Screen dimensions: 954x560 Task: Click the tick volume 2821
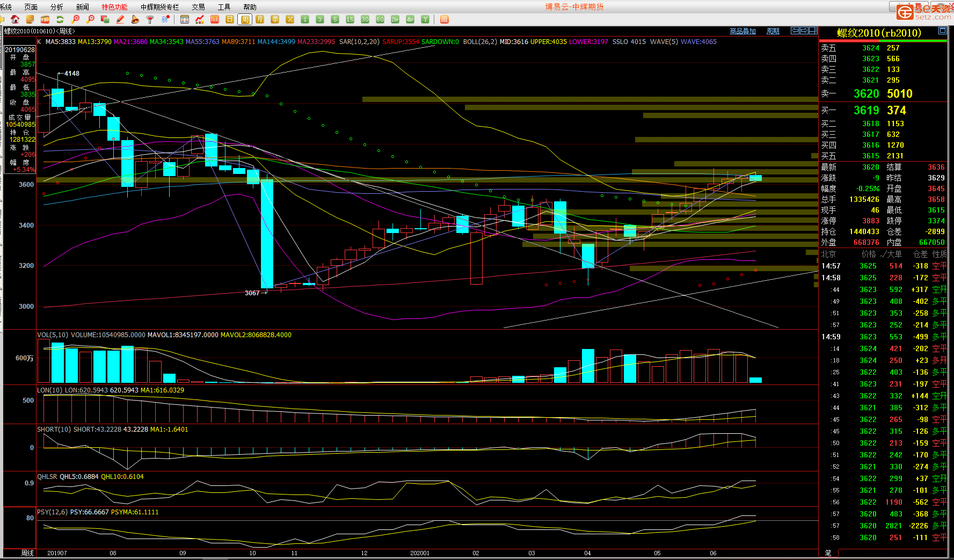click(x=894, y=526)
